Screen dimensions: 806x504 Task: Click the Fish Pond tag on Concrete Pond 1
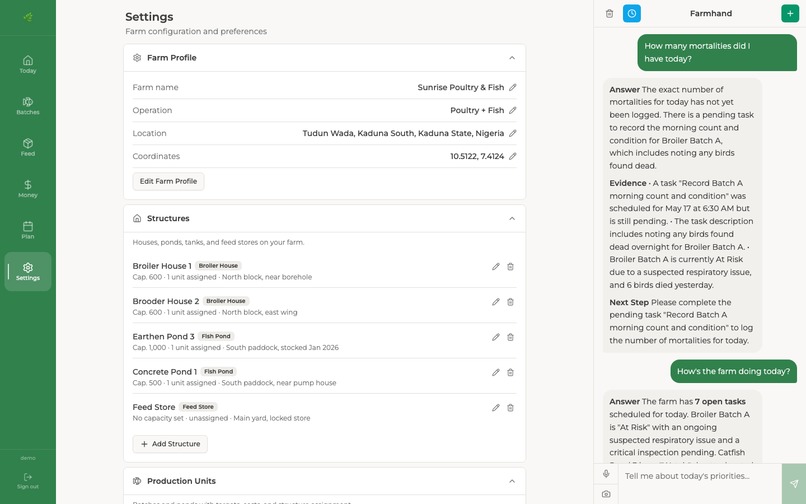click(x=218, y=371)
